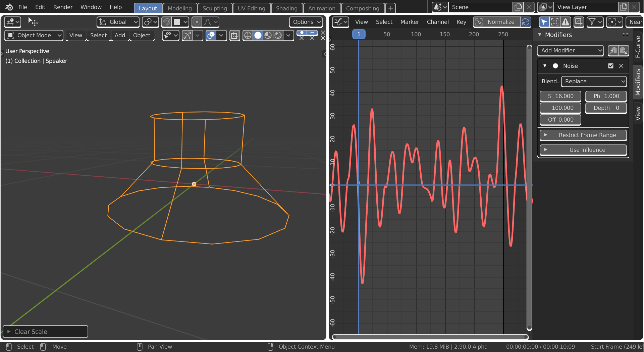Click show hidden dashed-box icon
This screenshot has height=352, width=644.
coord(555,22)
